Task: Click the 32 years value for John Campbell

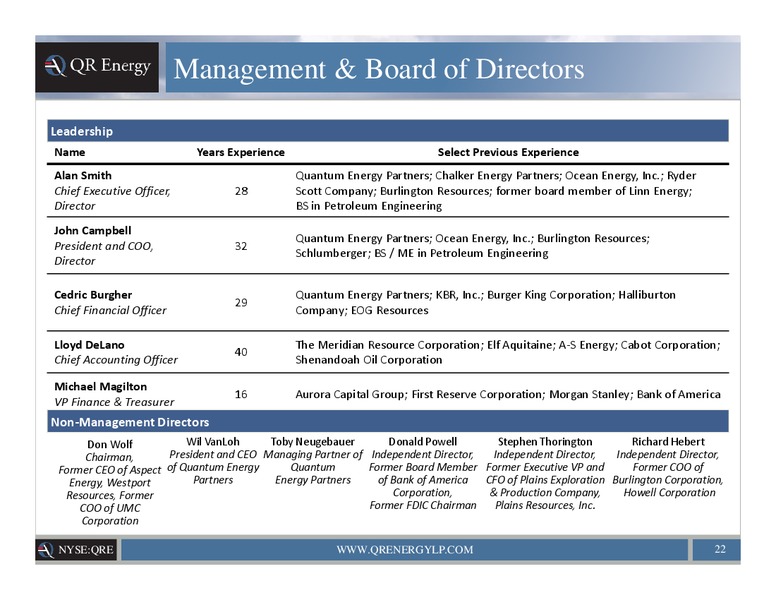Action: point(241,246)
